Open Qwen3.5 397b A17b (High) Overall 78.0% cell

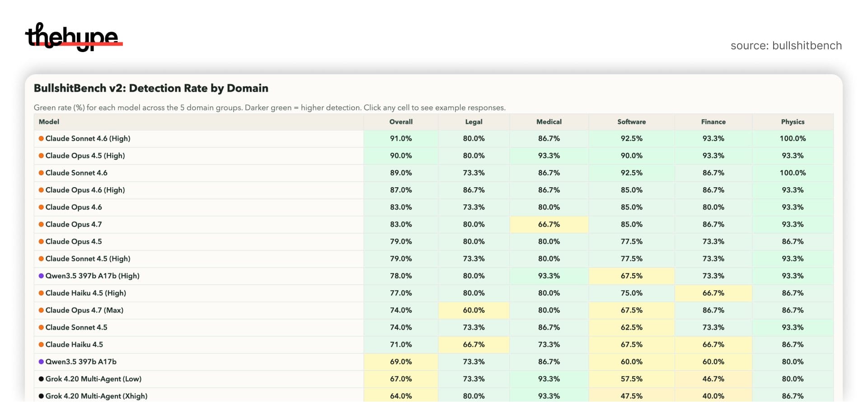pyautogui.click(x=401, y=276)
